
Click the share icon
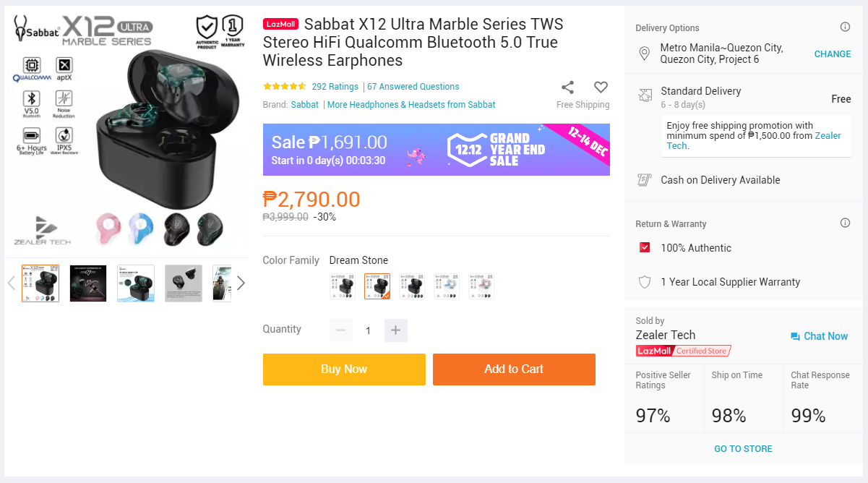(568, 87)
